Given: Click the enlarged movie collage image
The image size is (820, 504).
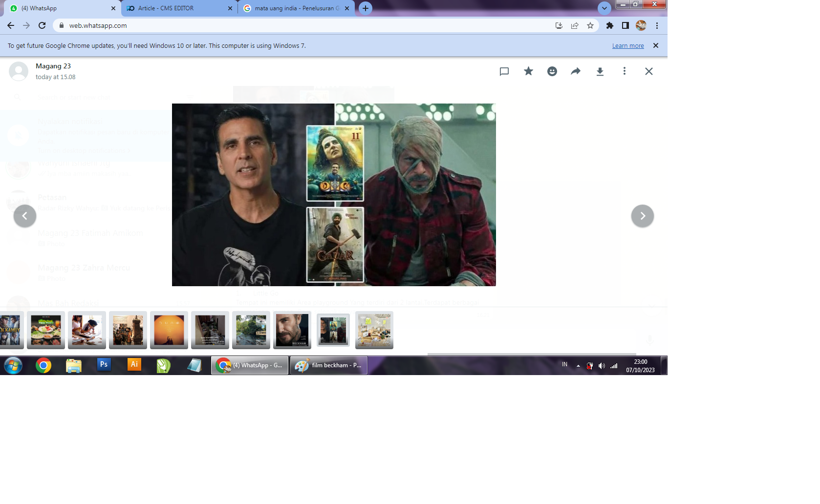Looking at the screenshot, I should (x=334, y=195).
